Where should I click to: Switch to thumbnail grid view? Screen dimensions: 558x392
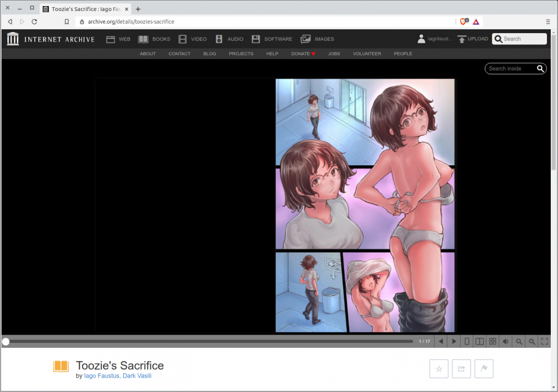pyautogui.click(x=493, y=342)
